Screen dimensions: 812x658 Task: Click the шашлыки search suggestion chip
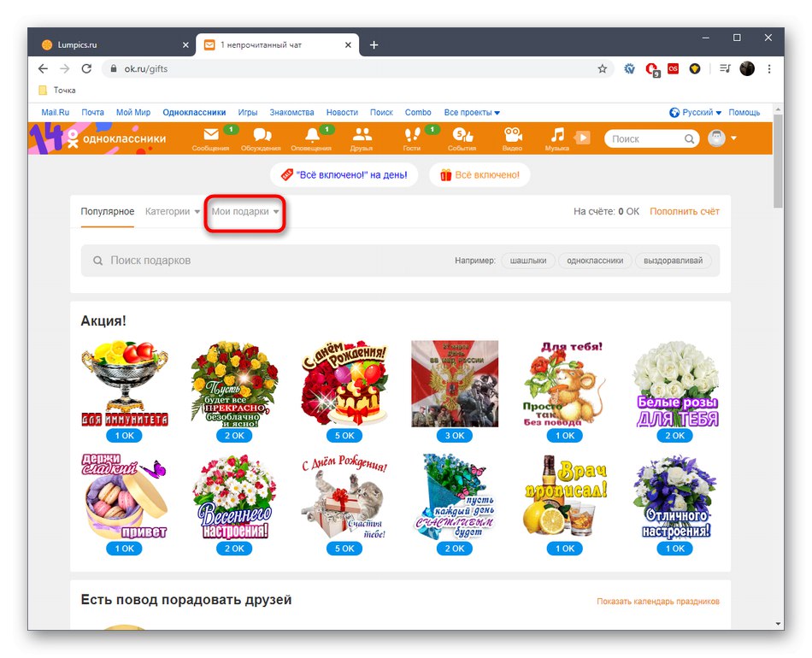click(527, 261)
